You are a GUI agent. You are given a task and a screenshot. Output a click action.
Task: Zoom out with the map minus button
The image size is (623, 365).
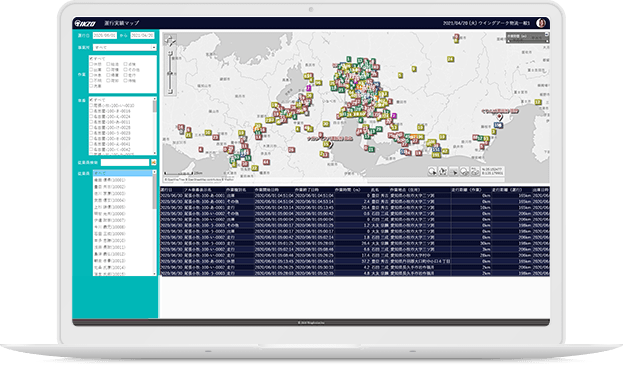tap(170, 92)
